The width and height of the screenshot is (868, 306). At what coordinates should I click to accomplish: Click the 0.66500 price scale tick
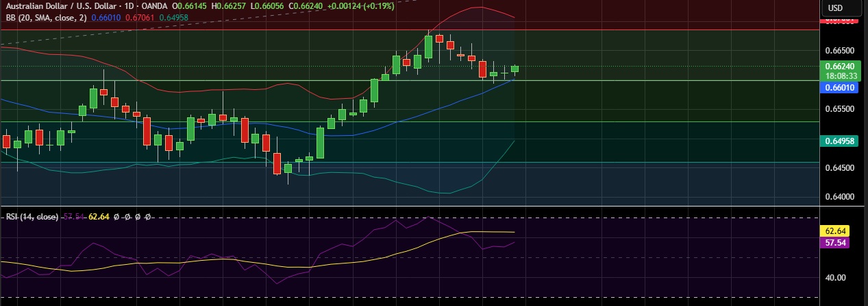[839, 51]
